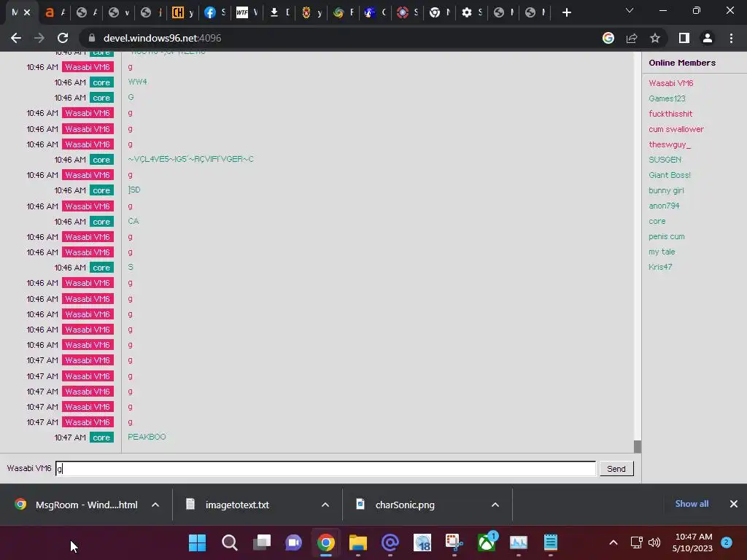Screen dimensions: 747x560
Task: Click the WW4 message from core
Action: 137,82
